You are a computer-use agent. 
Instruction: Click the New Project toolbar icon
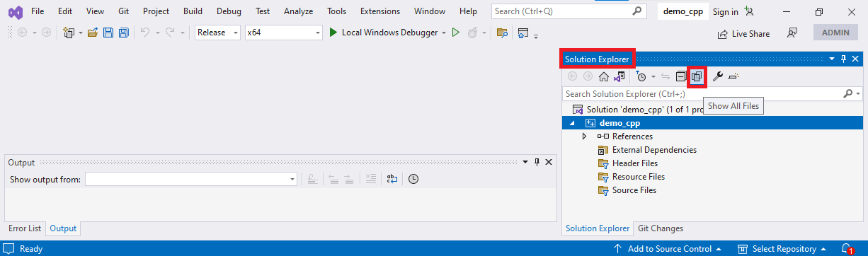pos(69,33)
